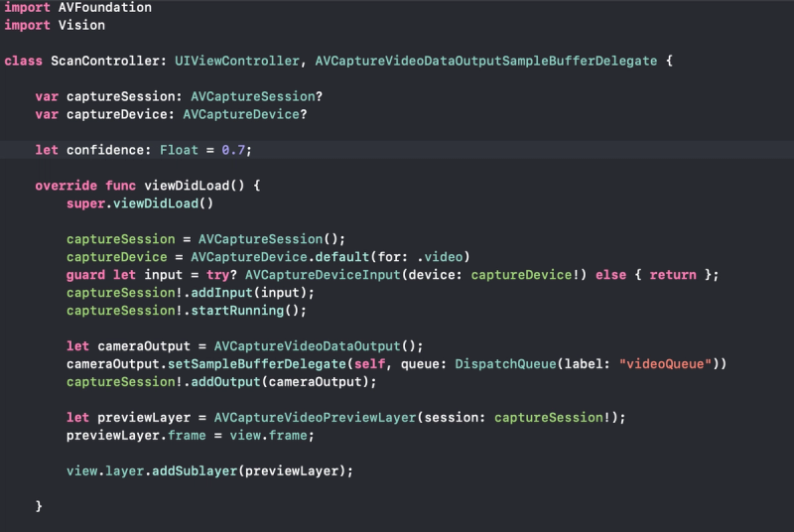
Task: Click the default method of AVCaptureDevice
Action: point(342,257)
